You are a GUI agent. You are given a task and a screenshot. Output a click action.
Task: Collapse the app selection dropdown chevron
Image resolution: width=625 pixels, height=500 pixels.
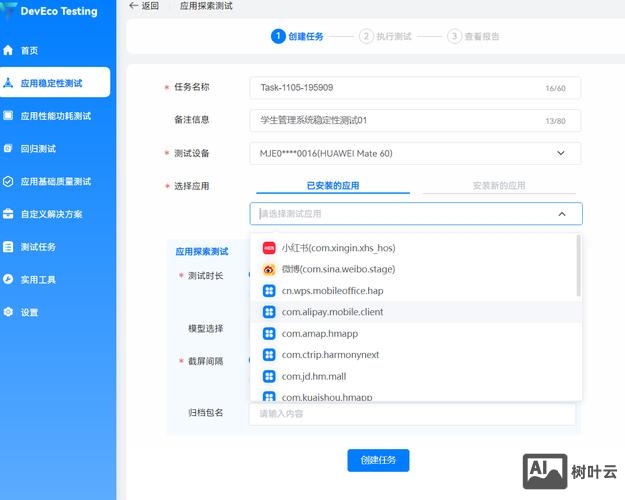562,214
